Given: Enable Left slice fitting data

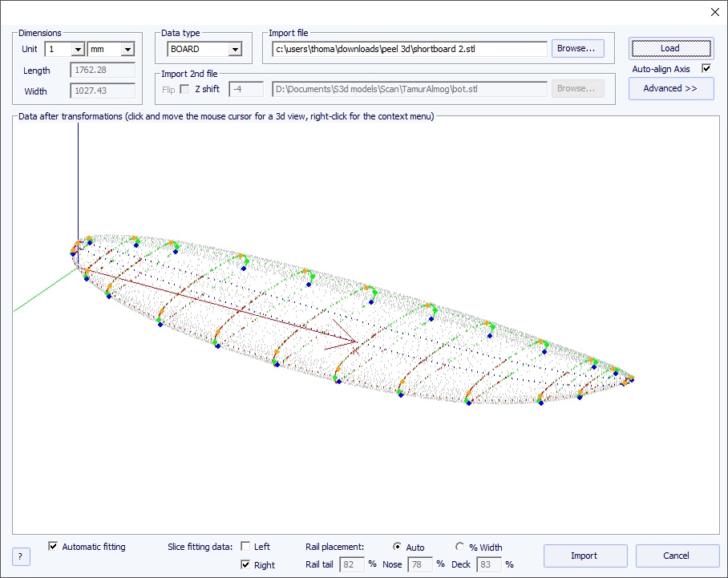Looking at the screenshot, I should [x=245, y=547].
